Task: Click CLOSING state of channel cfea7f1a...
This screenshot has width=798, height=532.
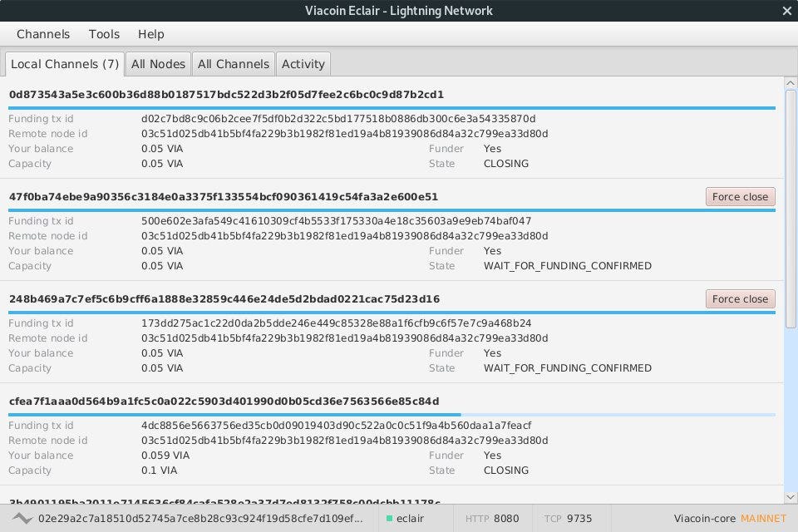Action: point(506,470)
